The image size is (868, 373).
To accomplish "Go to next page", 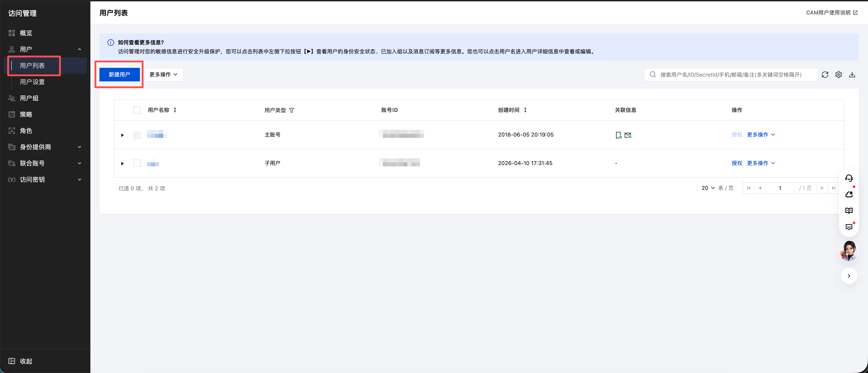I will click(822, 188).
